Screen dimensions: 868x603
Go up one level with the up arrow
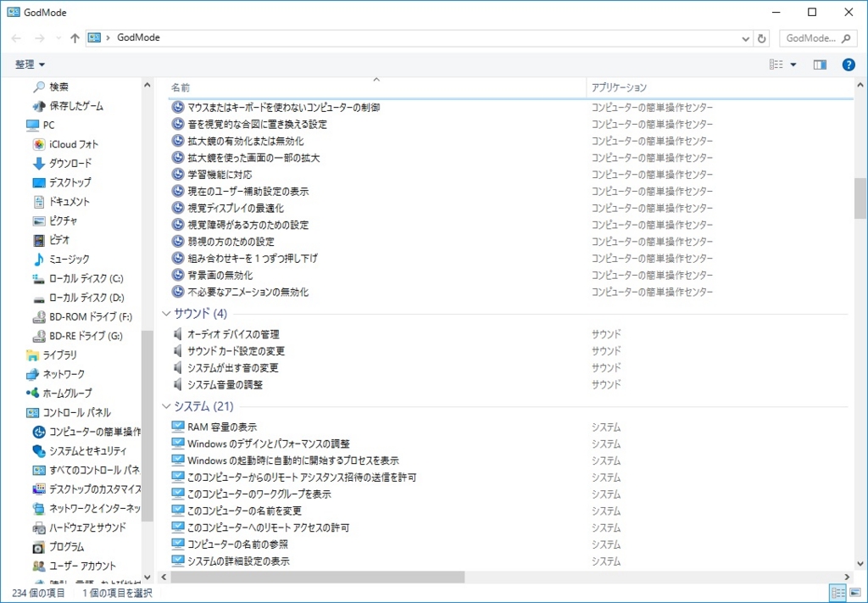[75, 38]
